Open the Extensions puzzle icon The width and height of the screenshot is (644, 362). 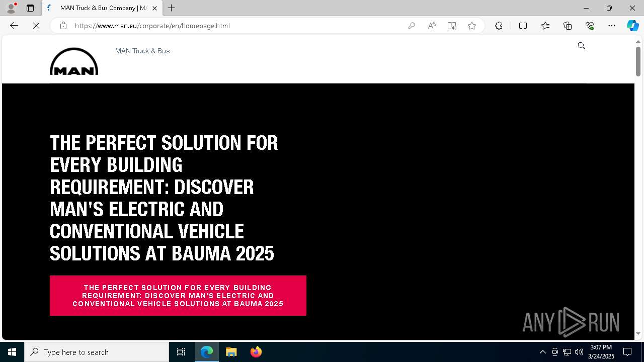[499, 26]
